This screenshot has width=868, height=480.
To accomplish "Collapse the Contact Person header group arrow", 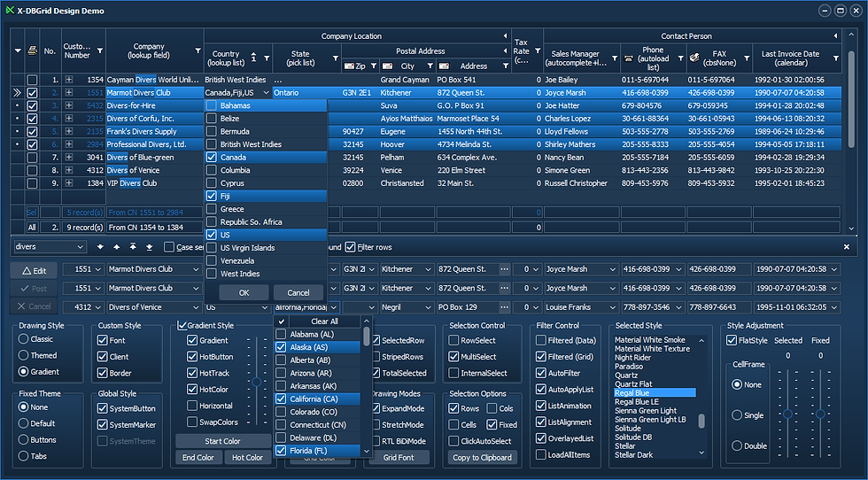I will pyautogui.click(x=835, y=36).
